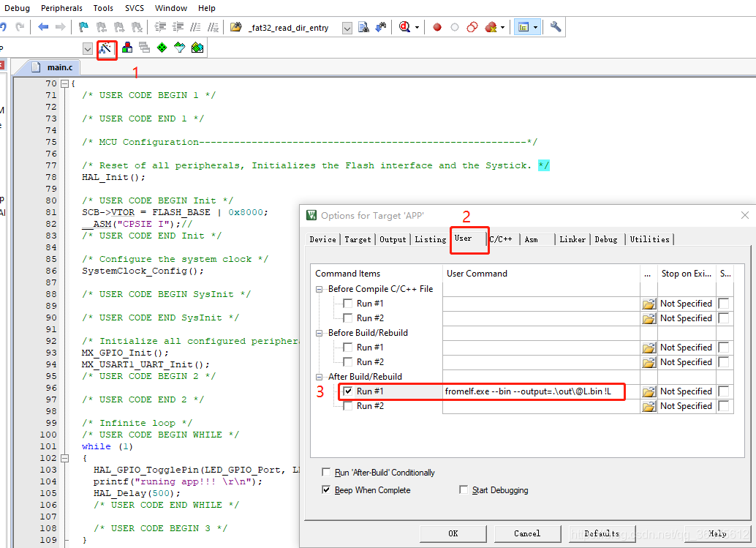Enable Before Compile Run #2 checkbox

[x=347, y=318]
